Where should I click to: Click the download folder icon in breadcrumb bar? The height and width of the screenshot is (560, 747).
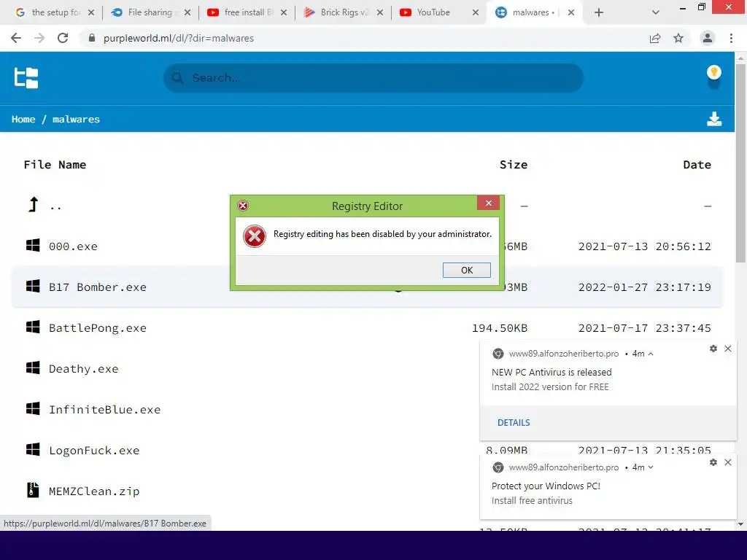(713, 119)
